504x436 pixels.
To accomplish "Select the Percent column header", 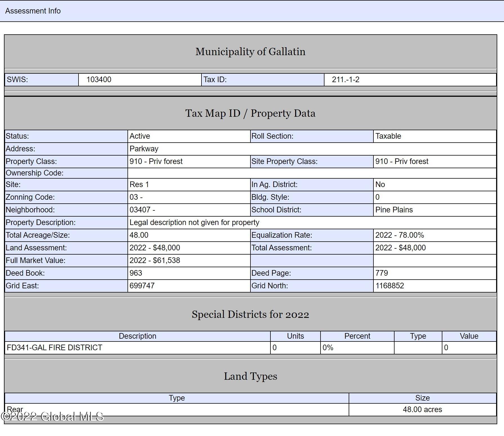I will tap(357, 336).
